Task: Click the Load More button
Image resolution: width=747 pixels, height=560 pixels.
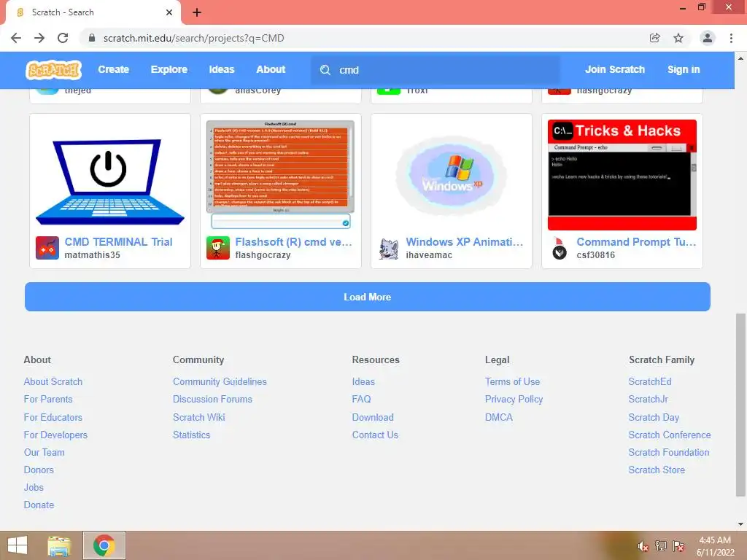Action: [368, 297]
